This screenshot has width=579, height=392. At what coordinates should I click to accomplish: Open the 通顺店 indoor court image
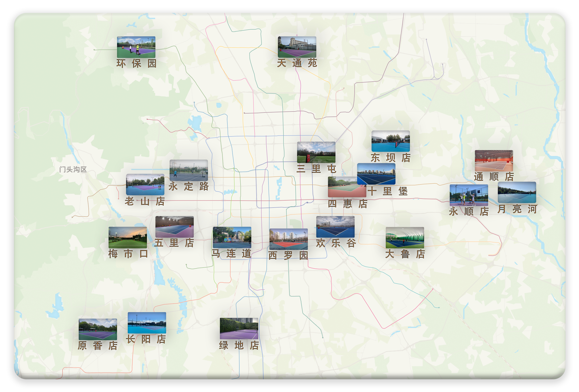(494, 160)
